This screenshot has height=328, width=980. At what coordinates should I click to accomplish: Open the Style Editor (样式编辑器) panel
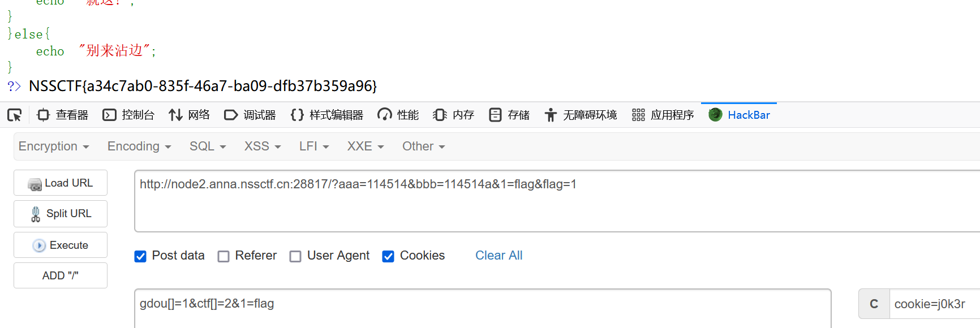point(327,115)
